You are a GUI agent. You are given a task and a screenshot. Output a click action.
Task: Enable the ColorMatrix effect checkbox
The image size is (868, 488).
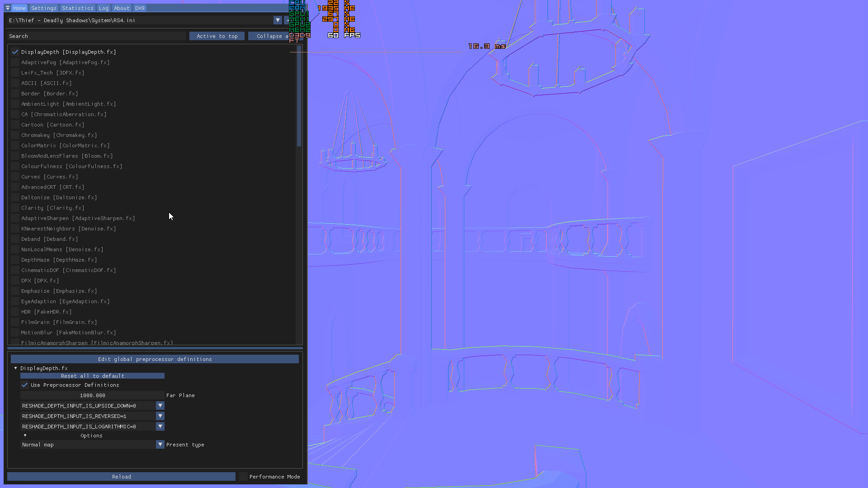(x=15, y=145)
